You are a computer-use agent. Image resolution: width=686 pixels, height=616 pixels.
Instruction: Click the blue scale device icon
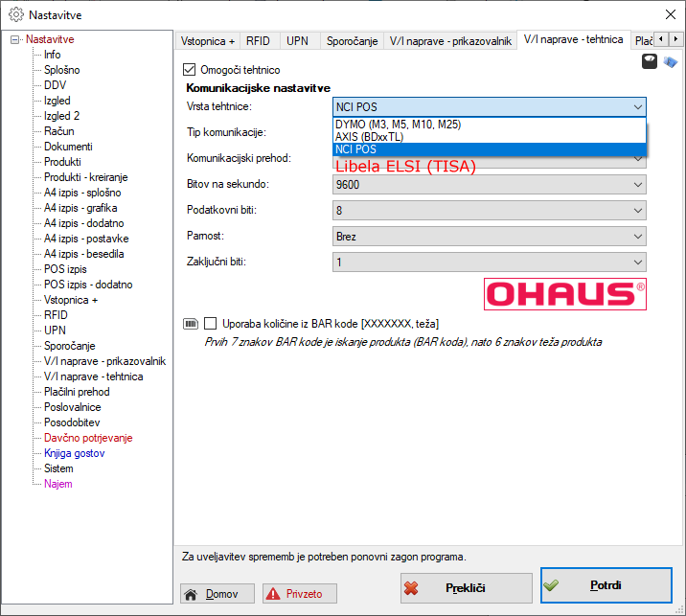671,61
